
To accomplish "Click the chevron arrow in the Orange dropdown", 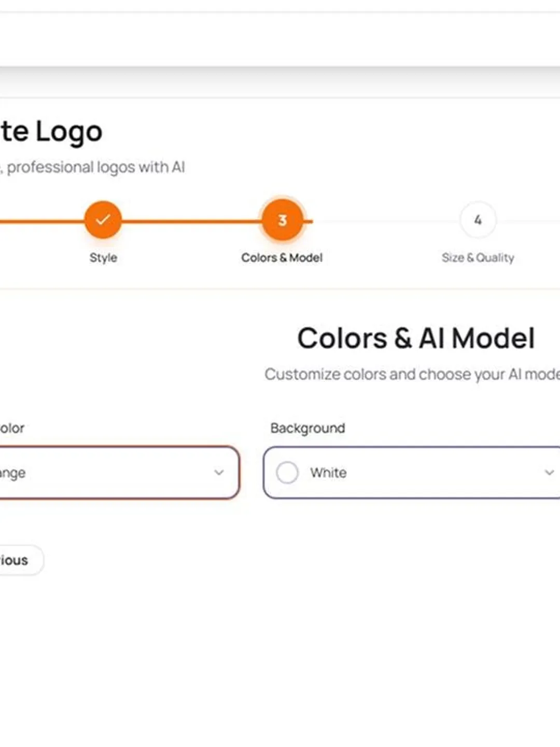I will [219, 473].
